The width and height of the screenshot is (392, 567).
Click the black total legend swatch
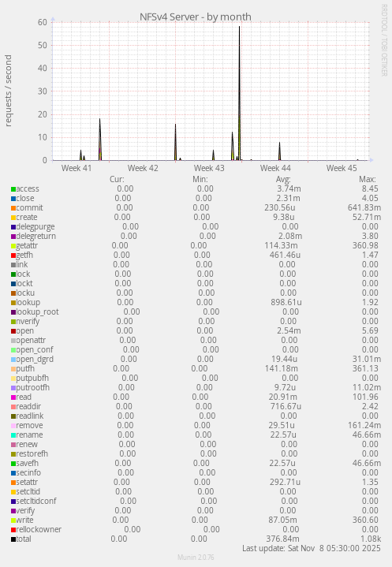click(13, 539)
